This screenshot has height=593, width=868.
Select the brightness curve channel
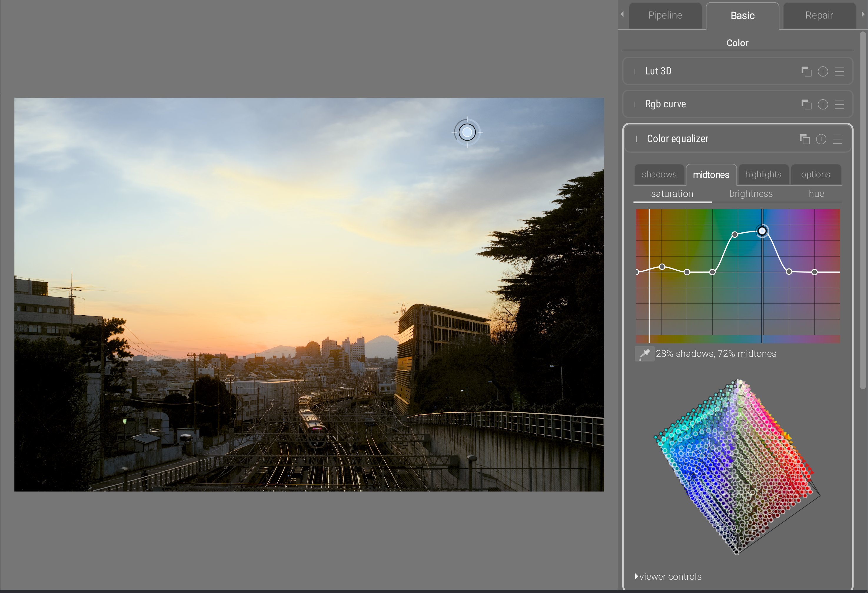pos(751,194)
